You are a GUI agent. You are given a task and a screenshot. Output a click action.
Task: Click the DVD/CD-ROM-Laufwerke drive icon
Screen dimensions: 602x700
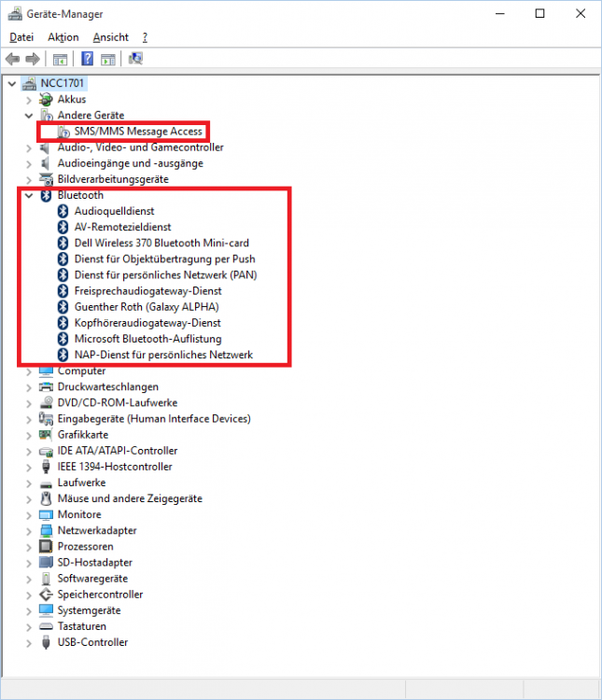tap(47, 403)
